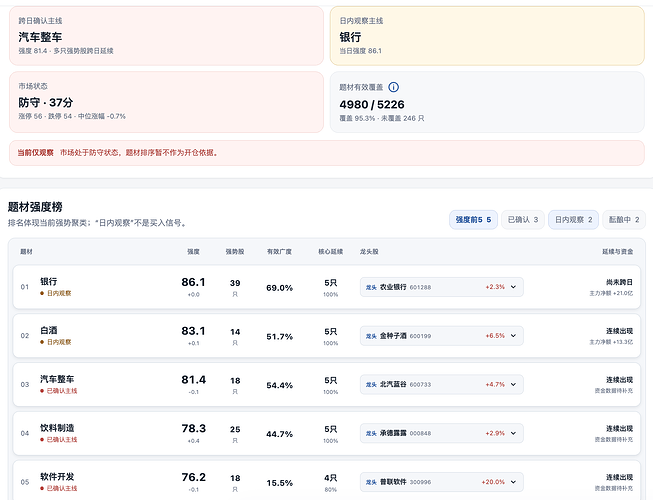This screenshot has width=653, height=500.
Task: Select the 日内观察 filter tab
Action: point(573,219)
